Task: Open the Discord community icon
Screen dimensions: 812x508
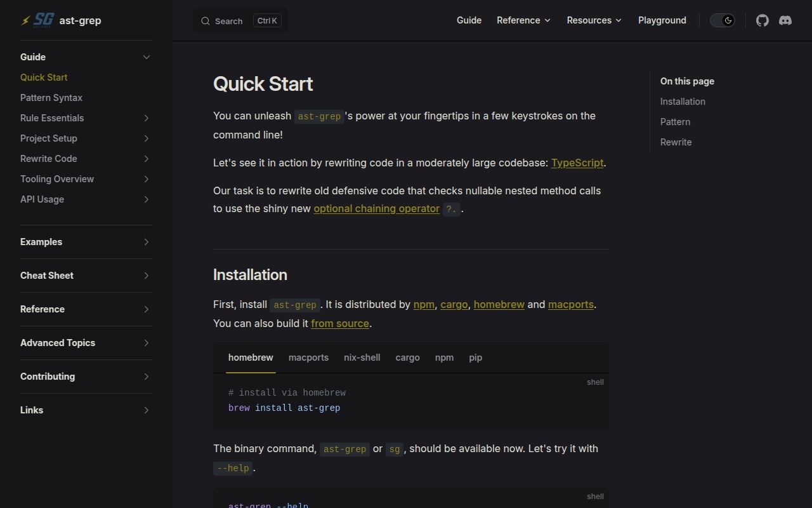Action: pyautogui.click(x=785, y=20)
